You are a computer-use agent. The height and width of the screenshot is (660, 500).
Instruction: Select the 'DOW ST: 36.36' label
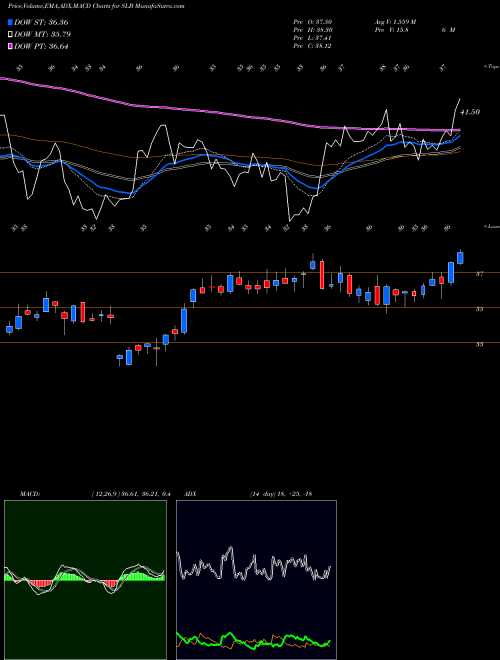tap(41, 22)
